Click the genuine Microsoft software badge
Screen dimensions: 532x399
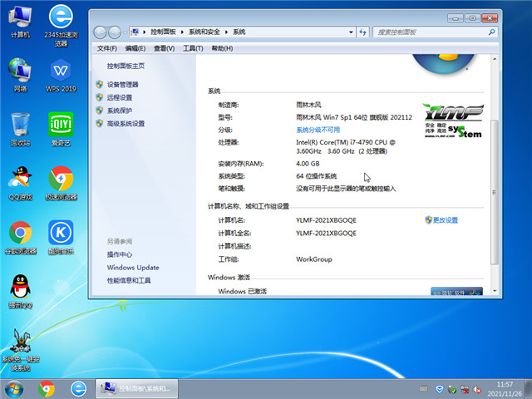point(456,291)
